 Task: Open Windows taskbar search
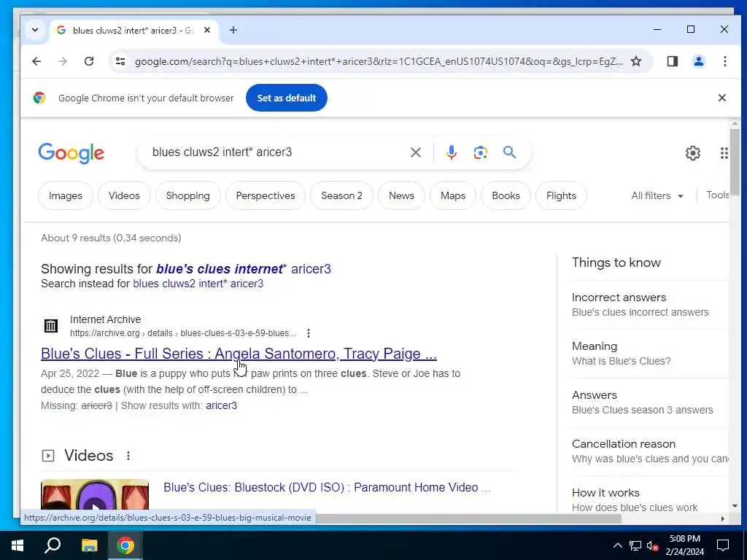[x=53, y=545]
